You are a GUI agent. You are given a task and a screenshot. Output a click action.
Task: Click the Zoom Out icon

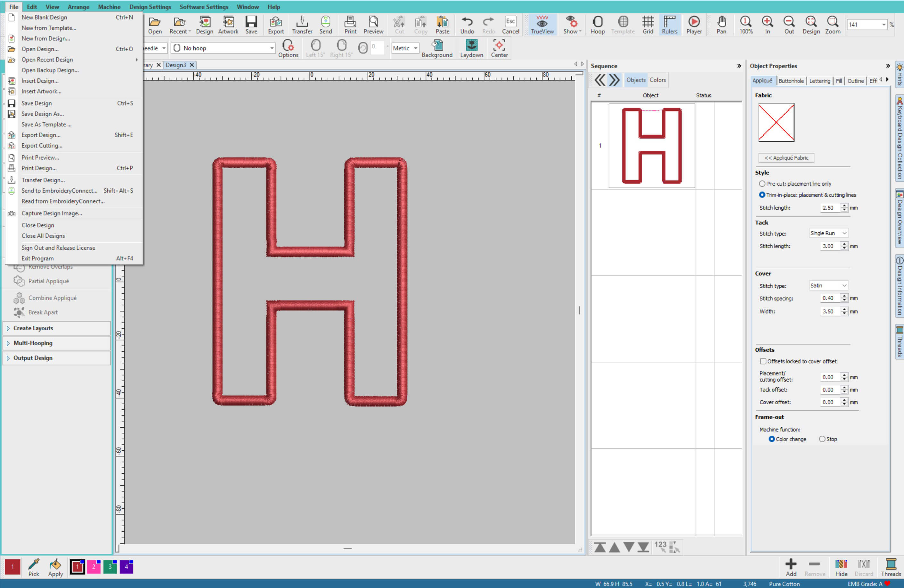[789, 25]
